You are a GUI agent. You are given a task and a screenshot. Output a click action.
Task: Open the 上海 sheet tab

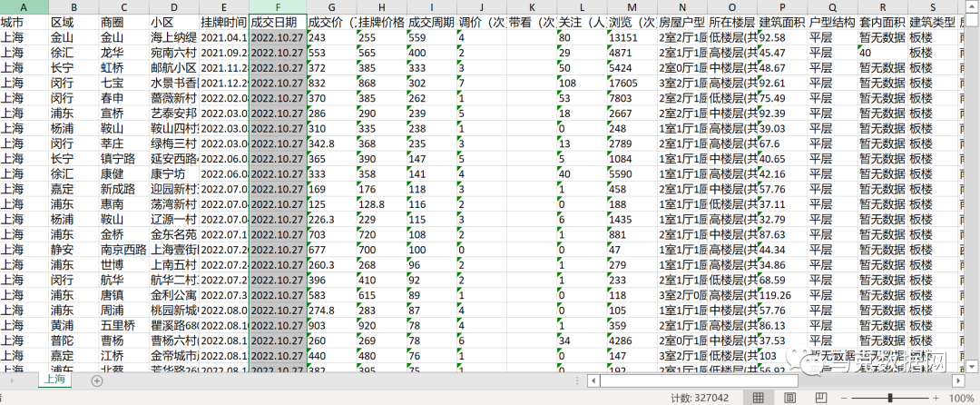[x=55, y=380]
